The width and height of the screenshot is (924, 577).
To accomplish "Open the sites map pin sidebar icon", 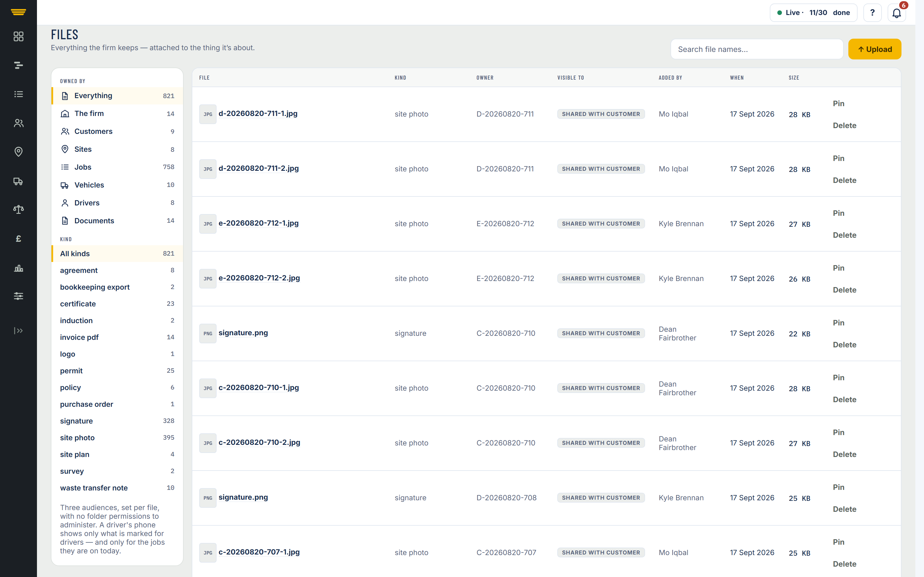I will point(18,152).
